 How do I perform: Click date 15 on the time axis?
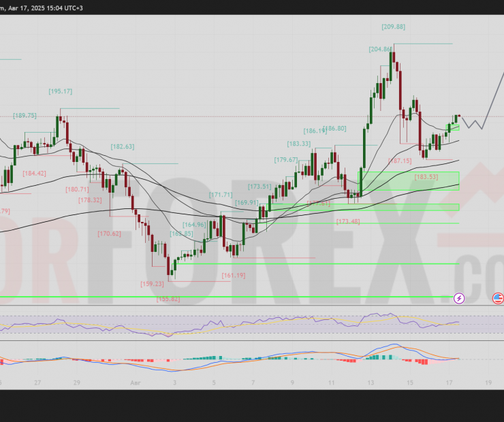click(410, 383)
